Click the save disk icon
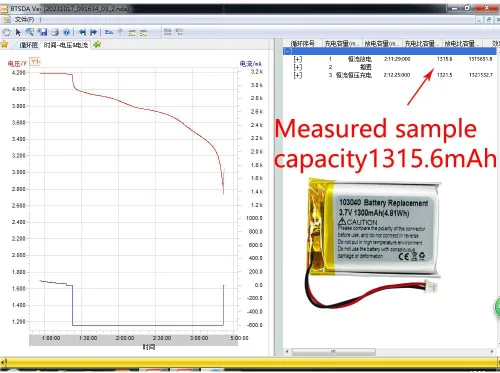Image resolution: width=500 pixels, height=373 pixels. tap(42, 32)
